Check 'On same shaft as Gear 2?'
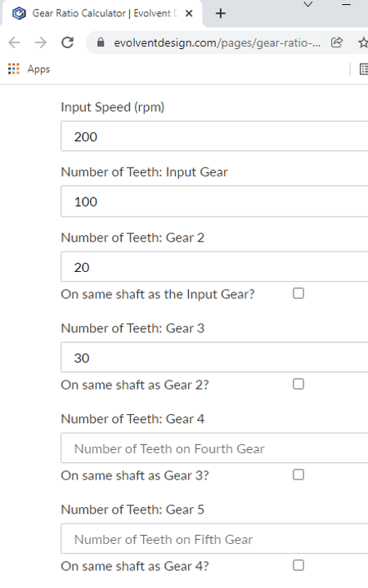368x588 pixels. pyautogui.click(x=298, y=384)
